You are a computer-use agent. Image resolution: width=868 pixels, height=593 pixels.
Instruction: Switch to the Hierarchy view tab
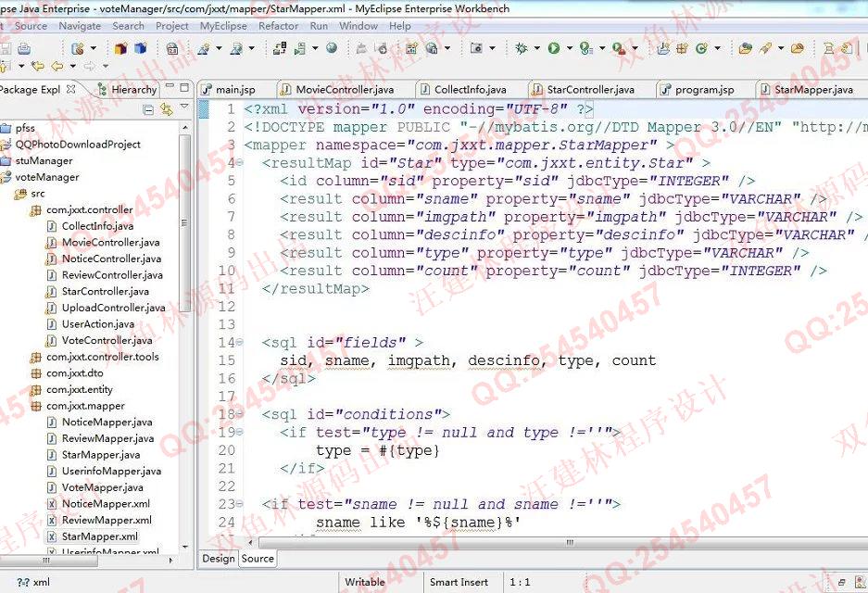click(127, 90)
